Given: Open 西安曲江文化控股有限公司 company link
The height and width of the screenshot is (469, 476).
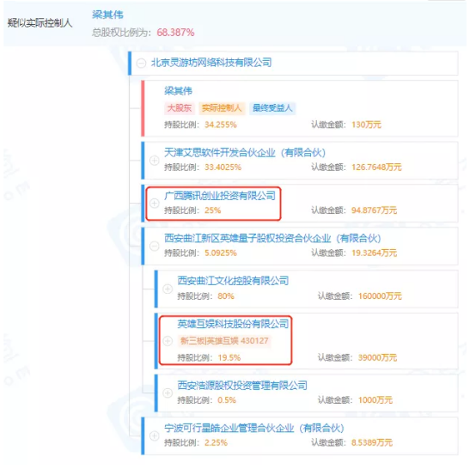Looking at the screenshot, I should (x=233, y=281).
